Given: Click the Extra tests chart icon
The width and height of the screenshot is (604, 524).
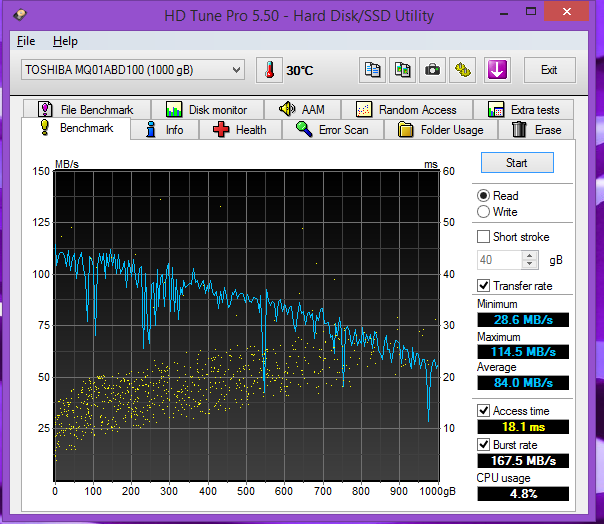Looking at the screenshot, I should 495,109.
